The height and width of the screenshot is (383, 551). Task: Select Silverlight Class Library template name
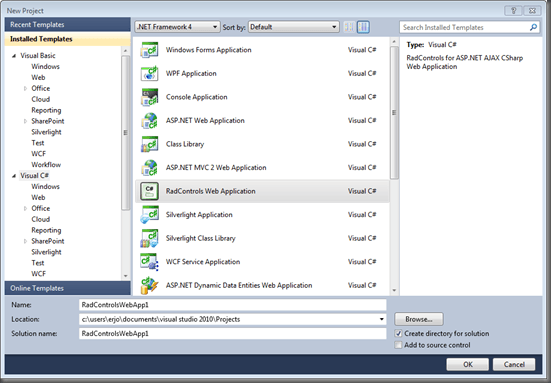(201, 238)
